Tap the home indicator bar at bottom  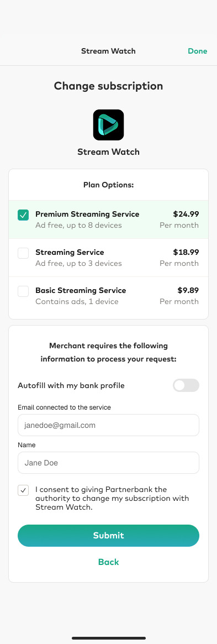click(x=108, y=638)
